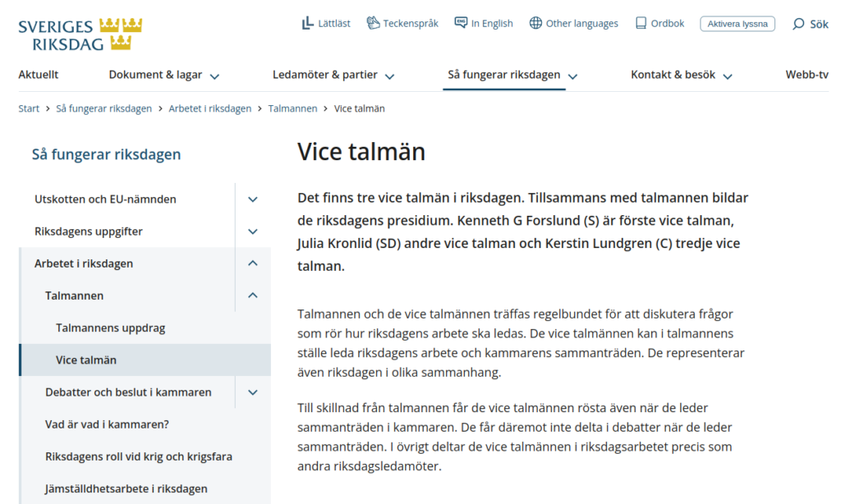Collapse the Talmannen sidebar section chevron
The width and height of the screenshot is (841, 504).
[x=253, y=296]
